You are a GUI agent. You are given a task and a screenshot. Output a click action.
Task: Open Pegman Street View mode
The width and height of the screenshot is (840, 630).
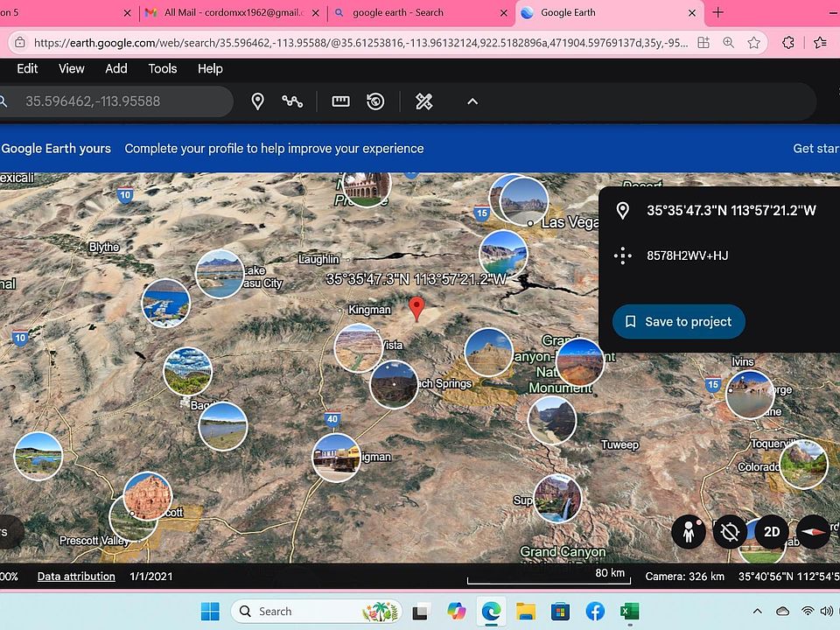(689, 532)
